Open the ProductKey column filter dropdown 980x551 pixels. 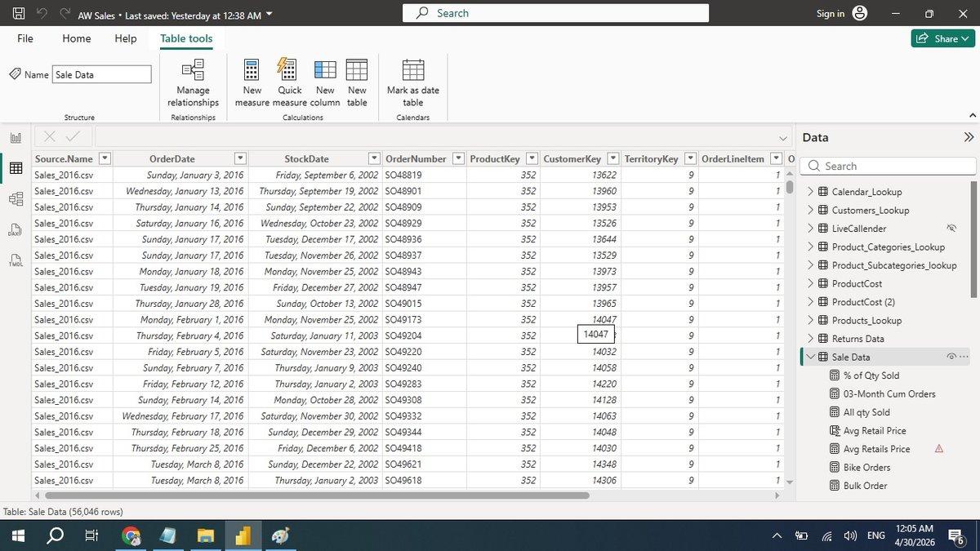tap(532, 158)
